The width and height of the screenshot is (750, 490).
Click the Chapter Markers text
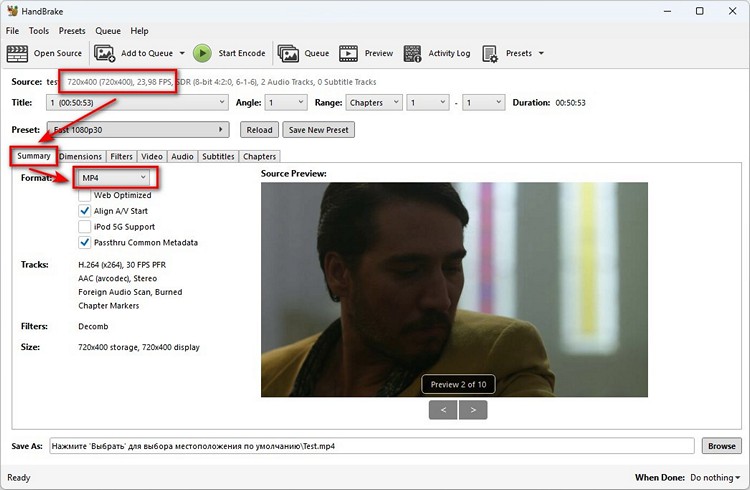tap(109, 306)
